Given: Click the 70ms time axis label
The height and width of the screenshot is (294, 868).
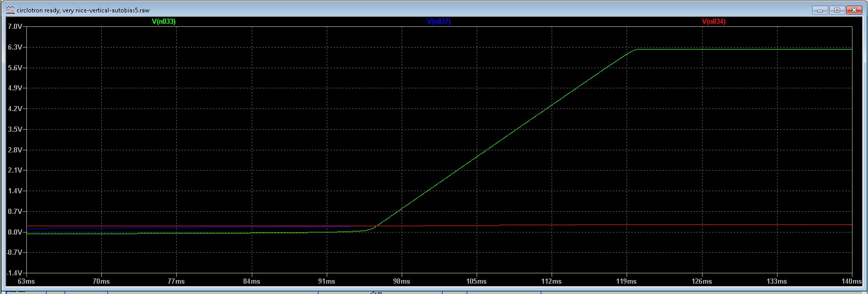Looking at the screenshot, I should [101, 281].
